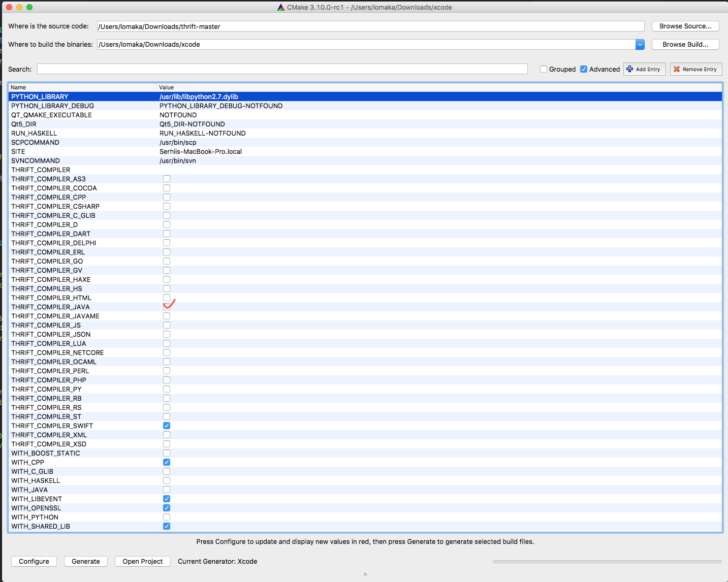Enable THRIFT_COMPILER_LUA checkbox
Image resolution: width=728 pixels, height=582 pixels.
[x=167, y=343]
